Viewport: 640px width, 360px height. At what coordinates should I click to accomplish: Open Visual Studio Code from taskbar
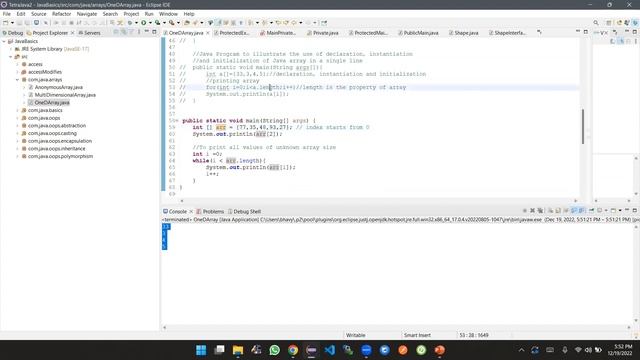[x=330, y=350]
